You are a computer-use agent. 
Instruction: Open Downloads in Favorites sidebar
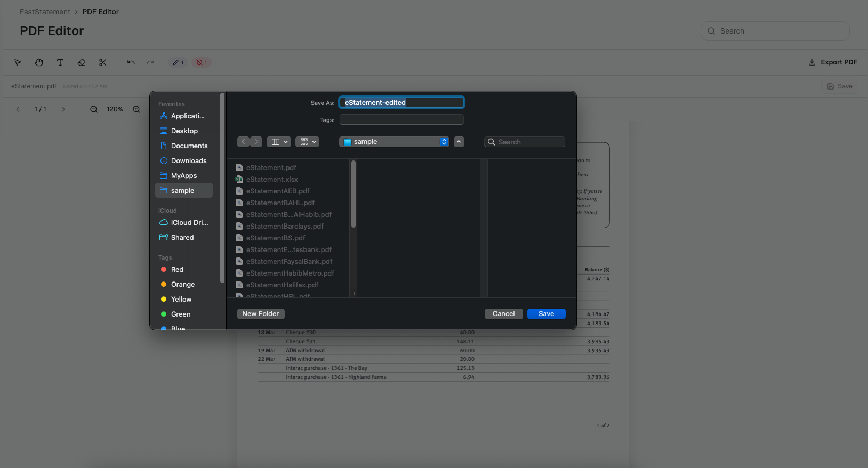point(184,160)
